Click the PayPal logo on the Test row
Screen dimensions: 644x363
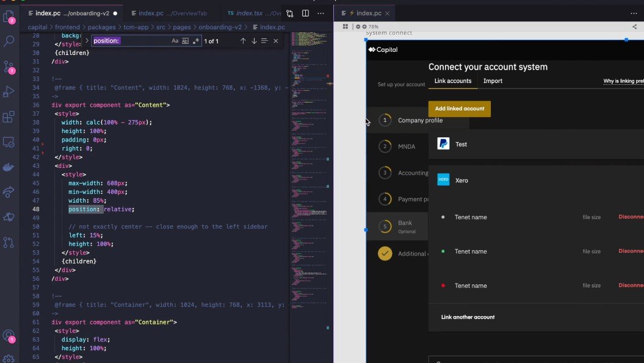coord(444,144)
